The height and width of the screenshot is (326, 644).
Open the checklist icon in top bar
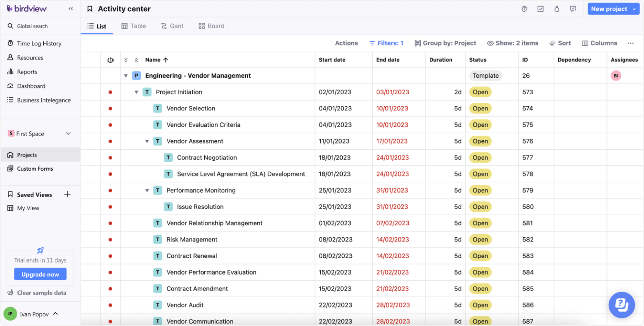coord(540,9)
